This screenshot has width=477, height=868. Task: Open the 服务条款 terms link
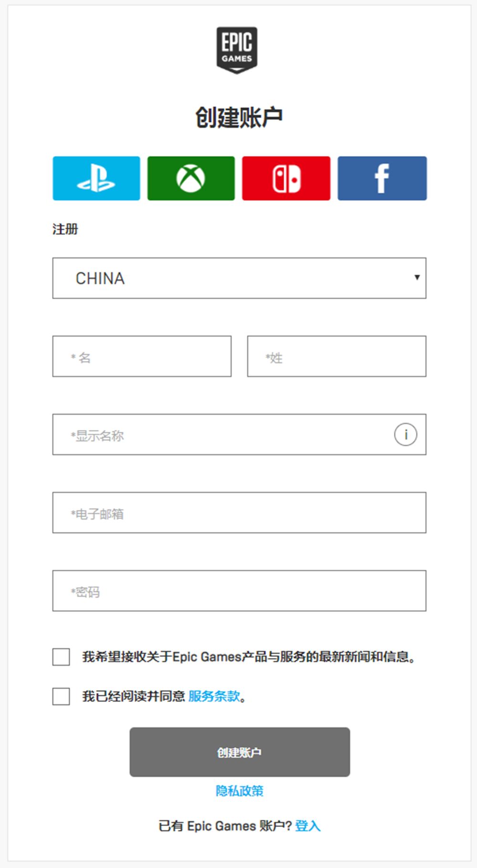click(x=214, y=696)
